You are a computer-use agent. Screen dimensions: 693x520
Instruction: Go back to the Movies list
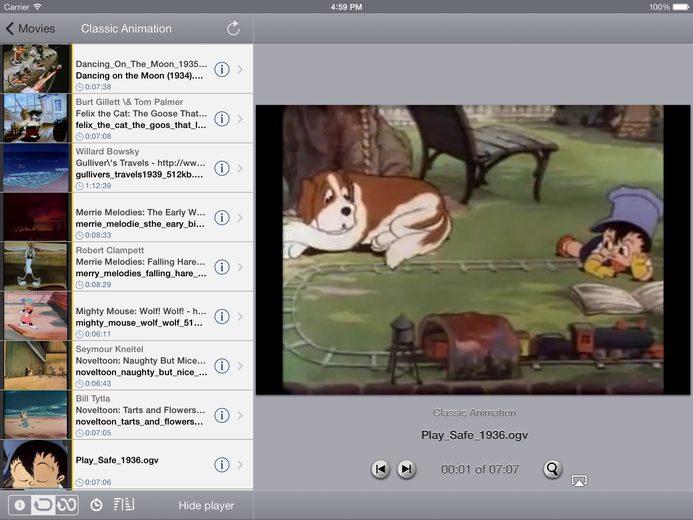click(30, 29)
